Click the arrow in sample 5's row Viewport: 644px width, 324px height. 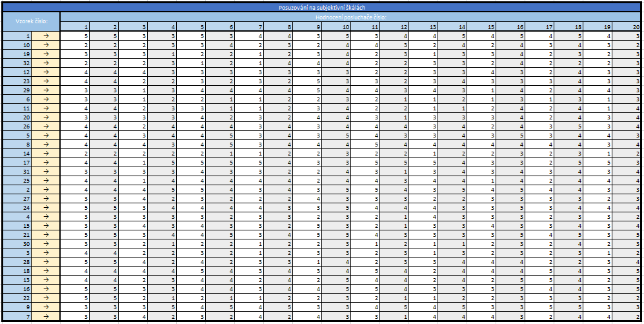click(x=46, y=136)
